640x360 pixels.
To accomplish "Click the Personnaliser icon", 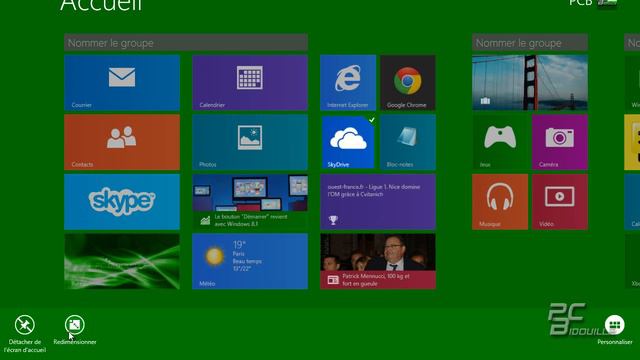I will (614, 325).
